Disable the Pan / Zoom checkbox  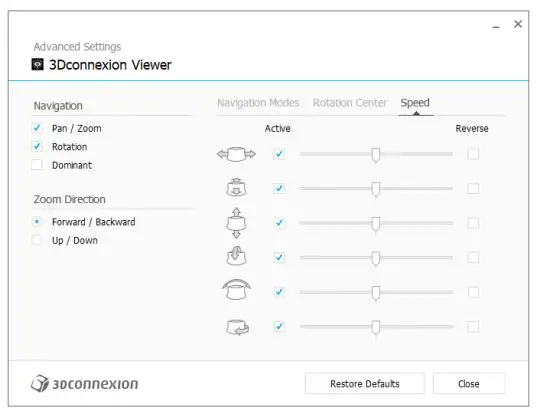pyautogui.click(x=37, y=128)
